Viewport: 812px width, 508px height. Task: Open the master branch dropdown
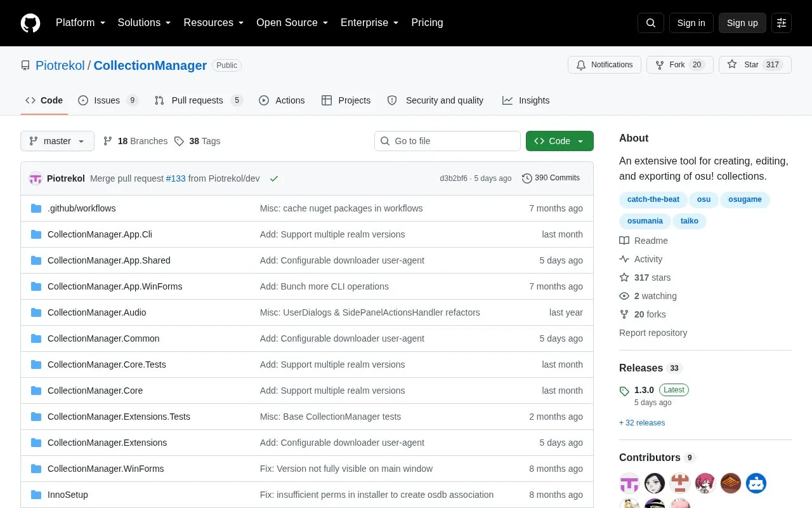57,141
